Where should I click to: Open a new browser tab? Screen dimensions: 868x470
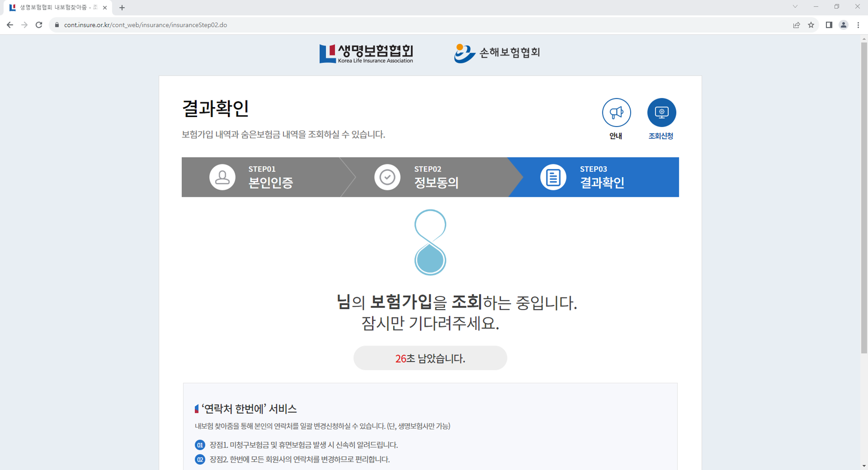click(122, 7)
